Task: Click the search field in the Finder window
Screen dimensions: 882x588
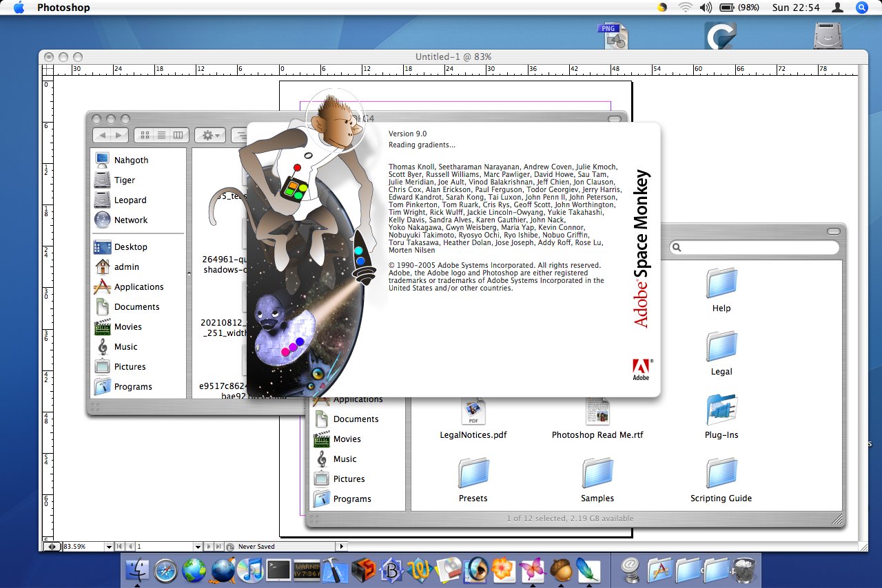Action: pos(753,247)
